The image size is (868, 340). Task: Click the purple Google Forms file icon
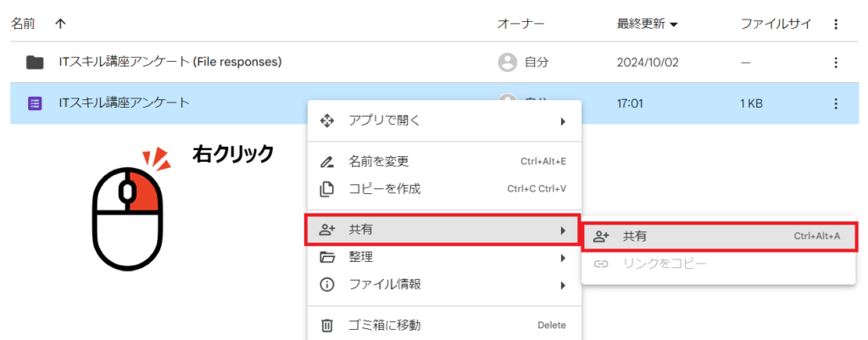[35, 103]
